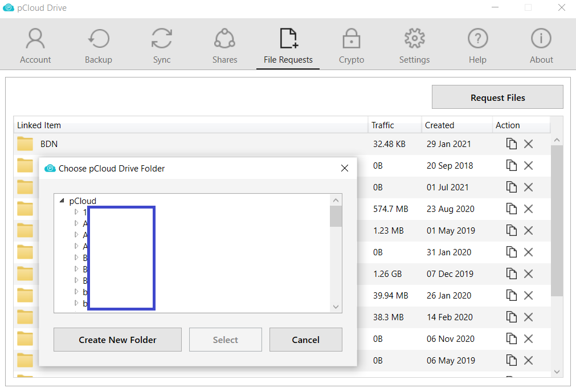Select the BDN linked folder row

click(282, 144)
